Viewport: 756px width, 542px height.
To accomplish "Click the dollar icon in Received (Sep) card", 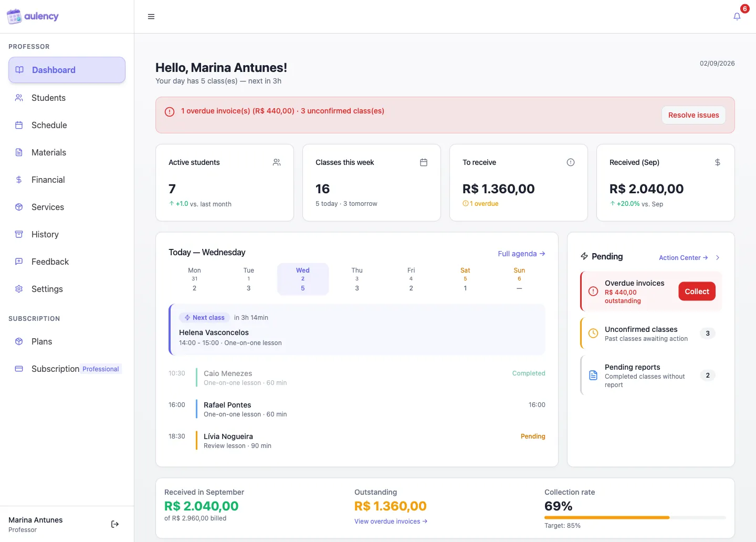I will point(718,162).
